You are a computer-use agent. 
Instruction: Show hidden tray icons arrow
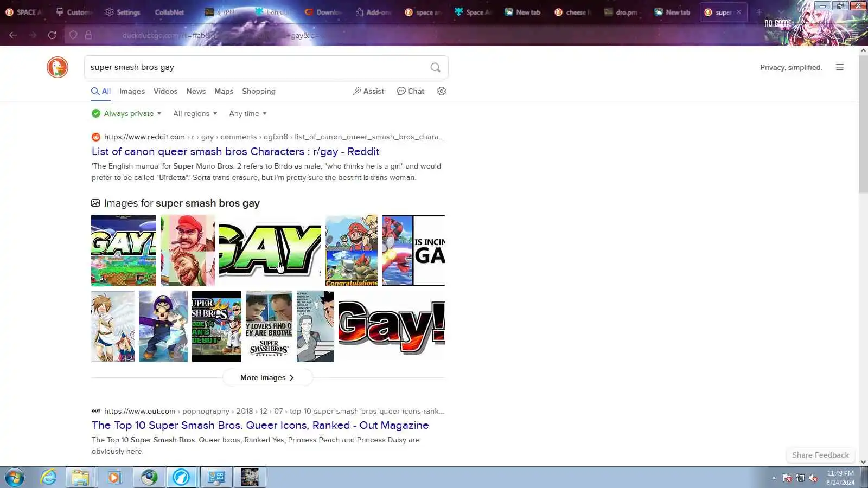point(774,478)
